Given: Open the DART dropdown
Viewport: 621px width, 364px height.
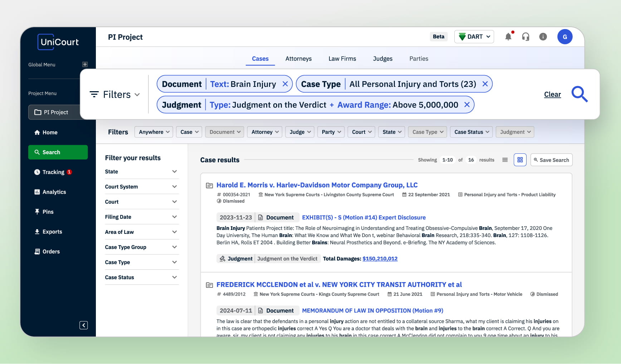Looking at the screenshot, I should 474,37.
